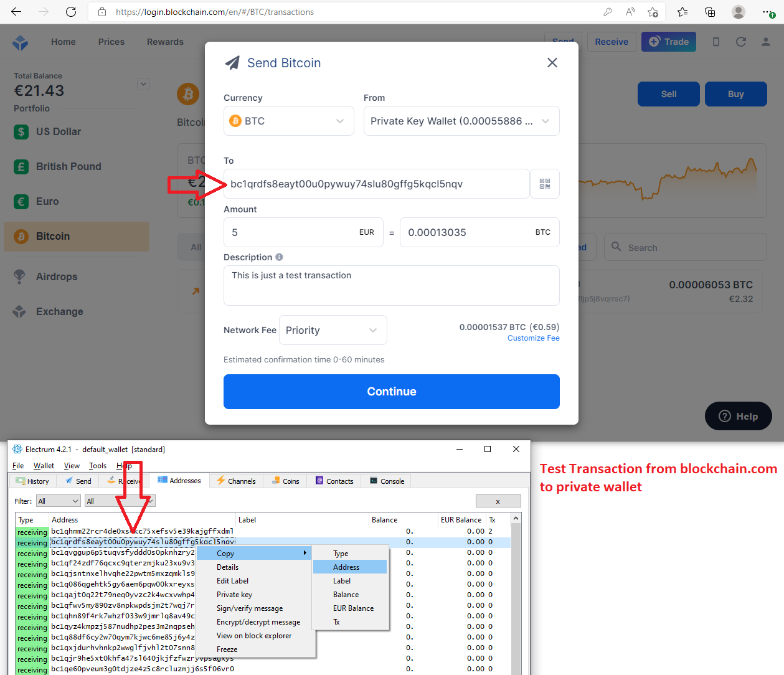This screenshot has width=784, height=675.
Task: Select Address in Copy submenu
Action: (x=346, y=567)
